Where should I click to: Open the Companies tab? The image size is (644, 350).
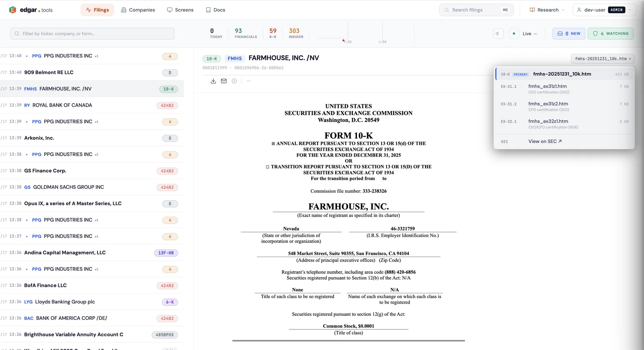(138, 10)
